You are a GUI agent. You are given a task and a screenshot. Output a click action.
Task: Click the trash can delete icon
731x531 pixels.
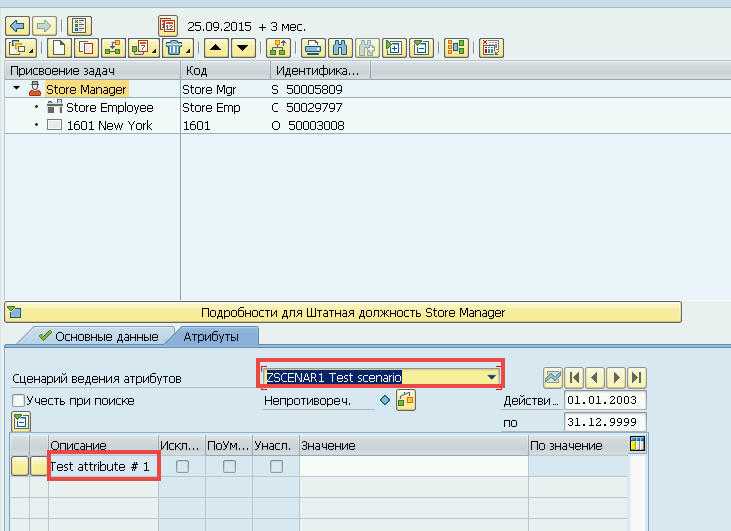[x=175, y=47]
